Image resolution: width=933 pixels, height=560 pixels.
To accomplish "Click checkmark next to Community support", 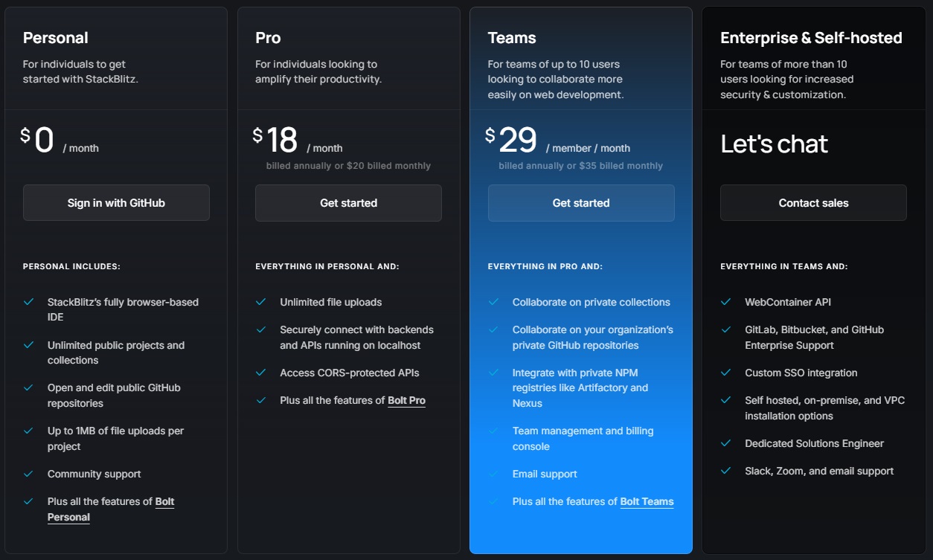I will pyautogui.click(x=28, y=474).
